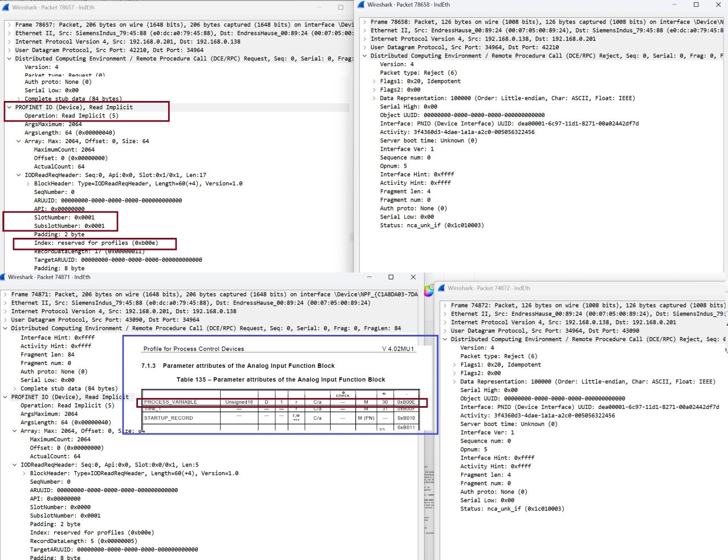Click Wireshark fin icon in Packet 78657 title
This screenshot has width=728, height=560.
tap(6, 7)
